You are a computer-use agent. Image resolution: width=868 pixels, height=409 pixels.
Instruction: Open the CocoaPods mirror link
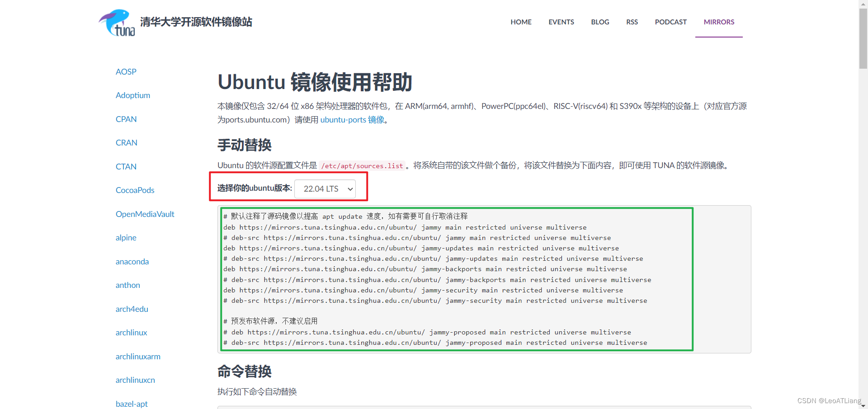click(135, 190)
